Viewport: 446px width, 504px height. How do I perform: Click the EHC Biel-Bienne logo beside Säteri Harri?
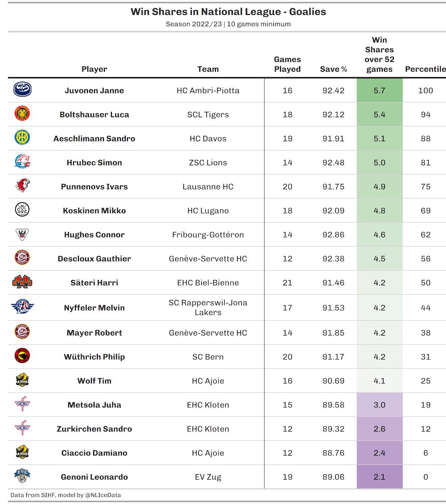coord(22,283)
